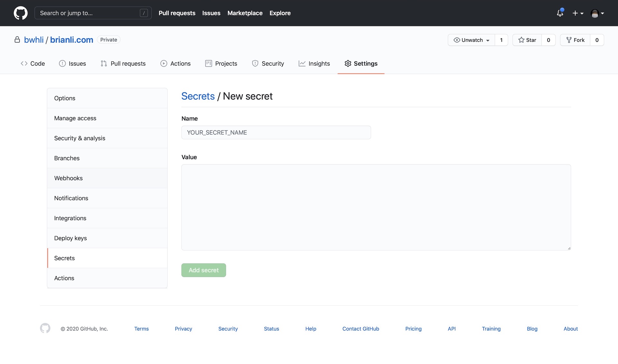Star the repository

[527, 40]
